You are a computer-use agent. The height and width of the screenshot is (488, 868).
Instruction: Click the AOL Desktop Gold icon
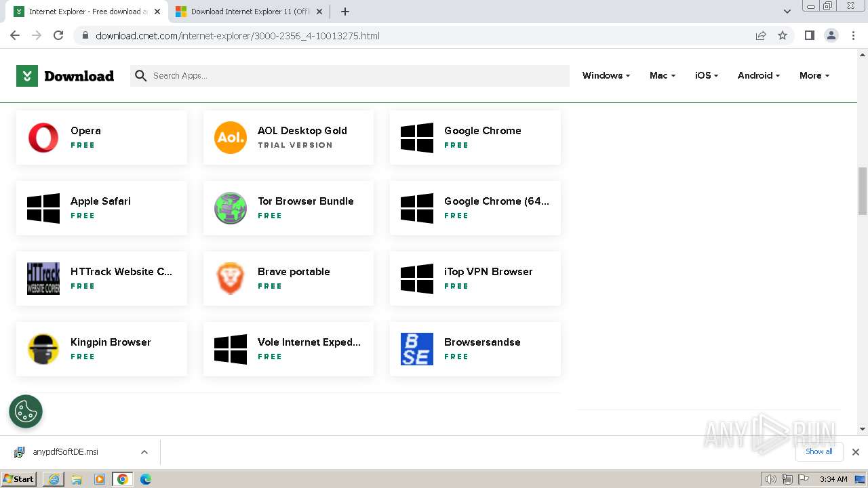231,138
